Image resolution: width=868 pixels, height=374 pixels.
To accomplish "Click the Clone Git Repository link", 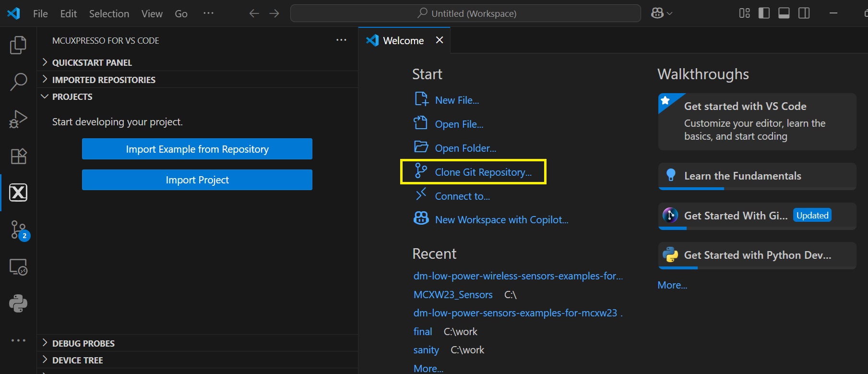I will click(x=483, y=172).
